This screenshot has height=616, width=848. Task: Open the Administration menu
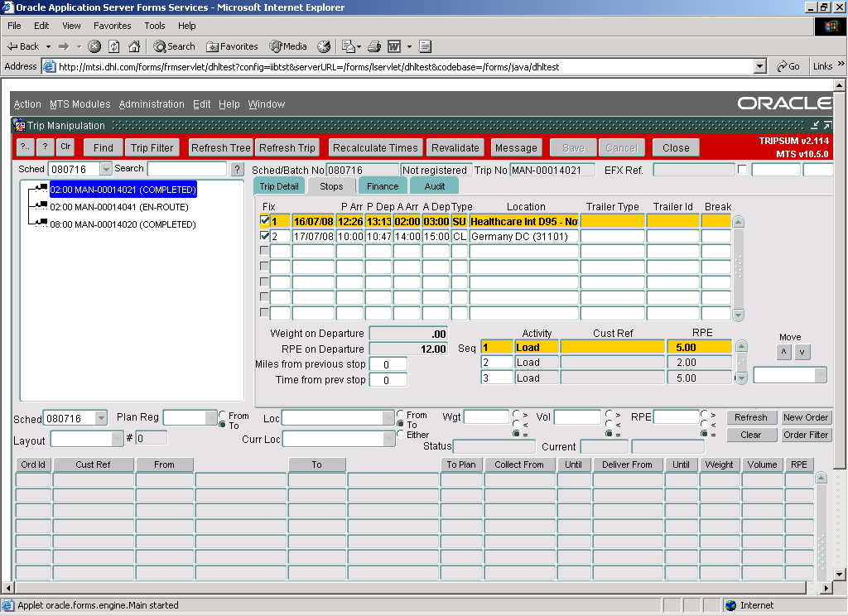(152, 103)
